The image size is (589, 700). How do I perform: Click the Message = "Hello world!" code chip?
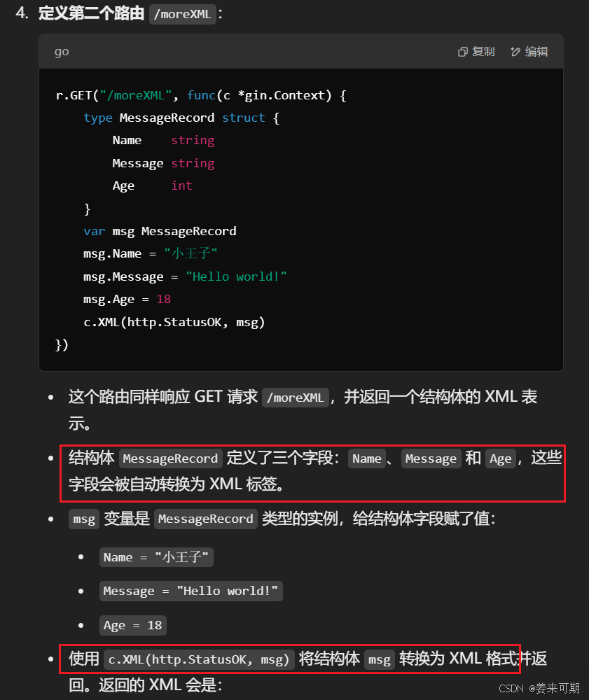(x=190, y=591)
